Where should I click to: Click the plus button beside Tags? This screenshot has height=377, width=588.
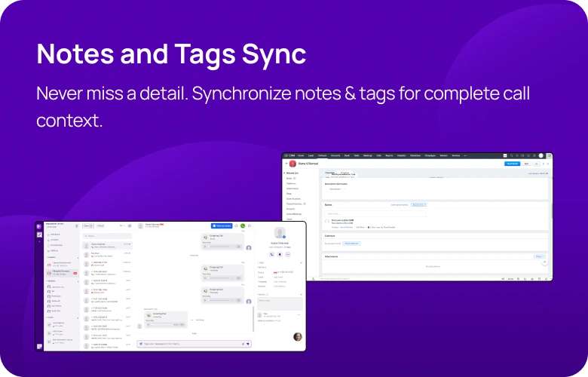point(301,263)
